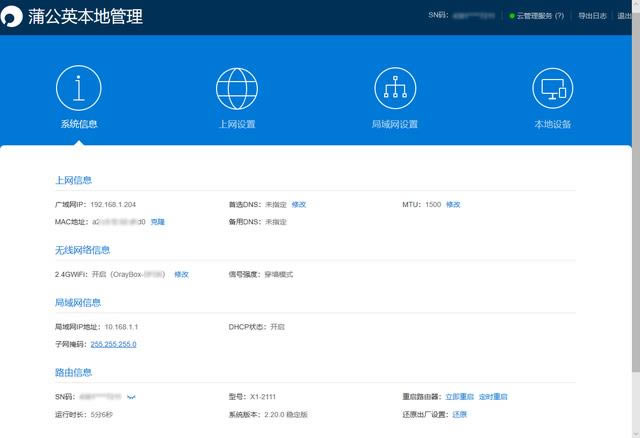Open 本地设备 monitor icon

tap(552, 88)
